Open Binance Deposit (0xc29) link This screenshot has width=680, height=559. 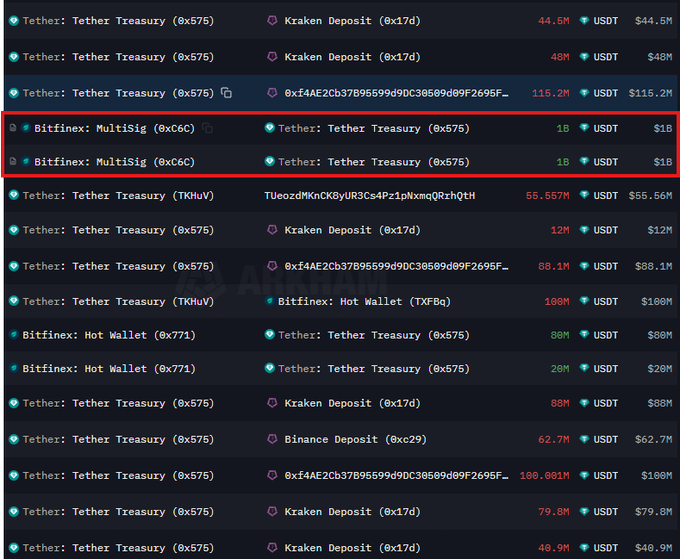tap(356, 440)
